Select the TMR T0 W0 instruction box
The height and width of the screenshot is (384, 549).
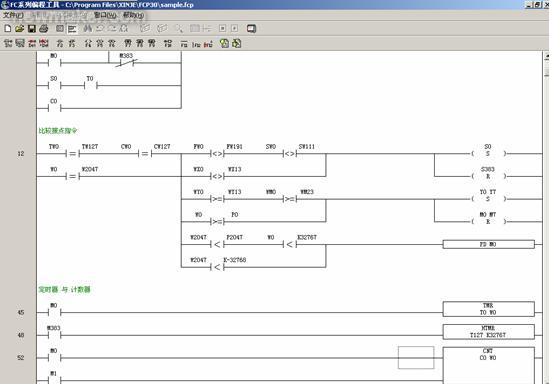[488, 309]
